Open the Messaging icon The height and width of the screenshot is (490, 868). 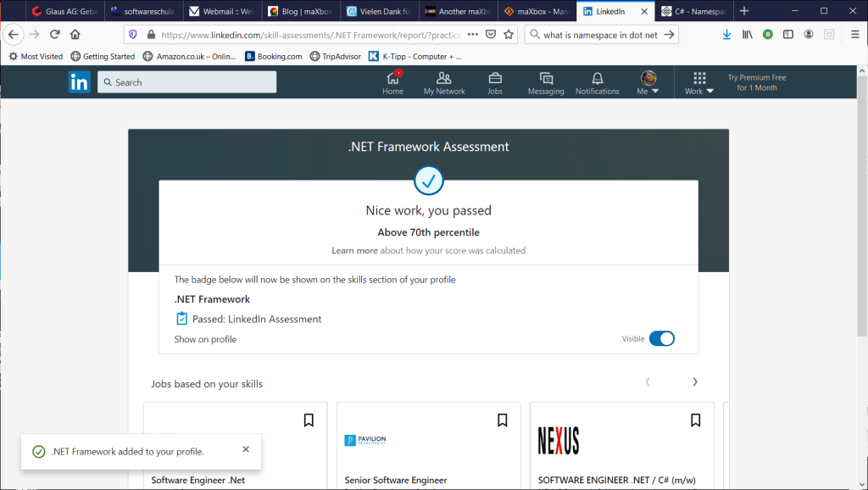point(545,82)
